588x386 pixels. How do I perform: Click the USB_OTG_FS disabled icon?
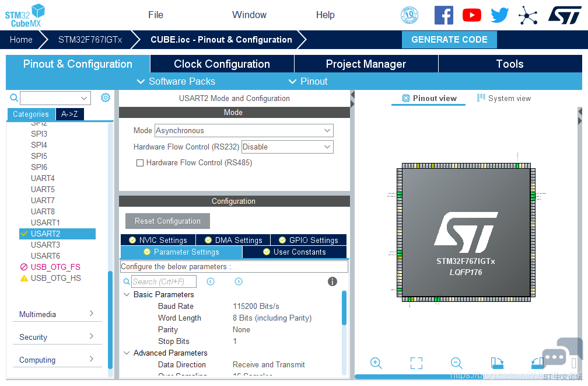coord(24,267)
